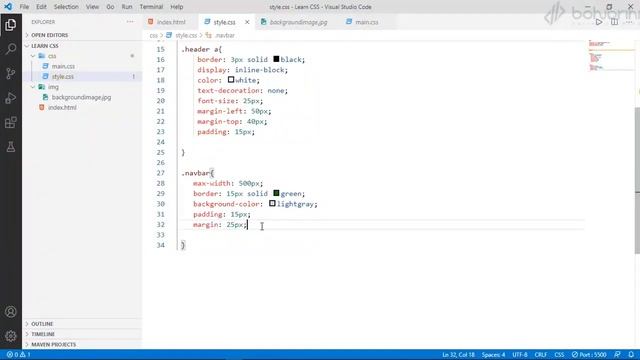Screen dimensions: 640x360
Task: Switch to the index.html tab
Action: pyautogui.click(x=171, y=22)
